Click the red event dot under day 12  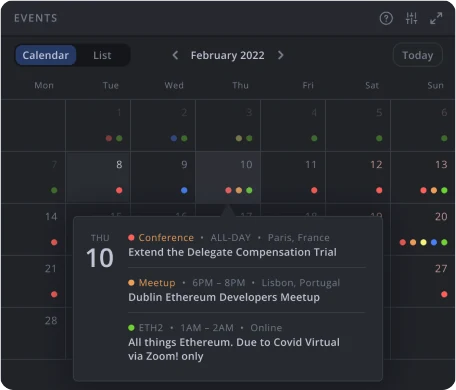[379, 190]
